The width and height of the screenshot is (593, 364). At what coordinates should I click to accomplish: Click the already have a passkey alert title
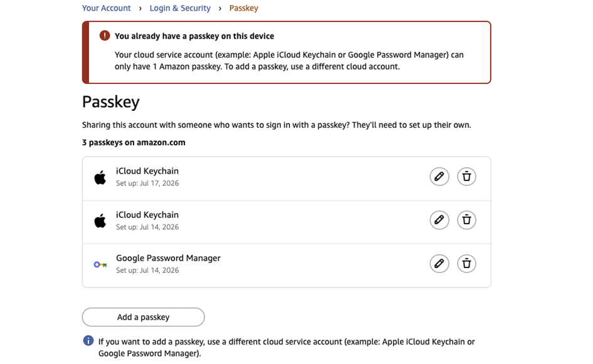(194, 36)
